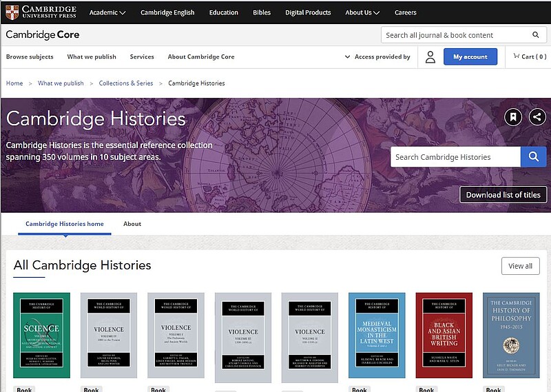The width and height of the screenshot is (551, 392).
Task: Click Download list of titles button
Action: 503,195
